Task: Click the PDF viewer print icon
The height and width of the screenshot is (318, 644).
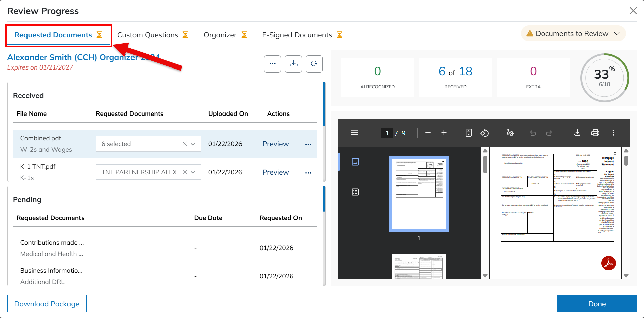Action: (x=595, y=133)
